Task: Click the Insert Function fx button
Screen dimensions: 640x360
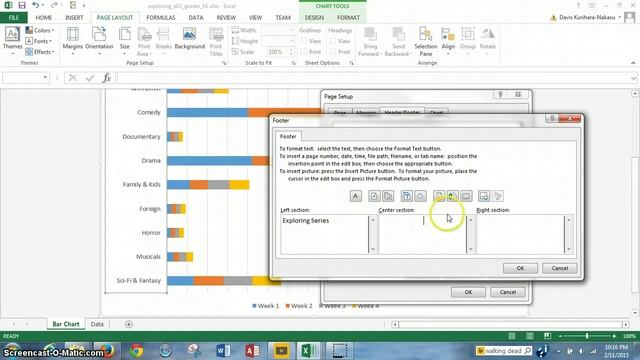Action: [x=107, y=78]
